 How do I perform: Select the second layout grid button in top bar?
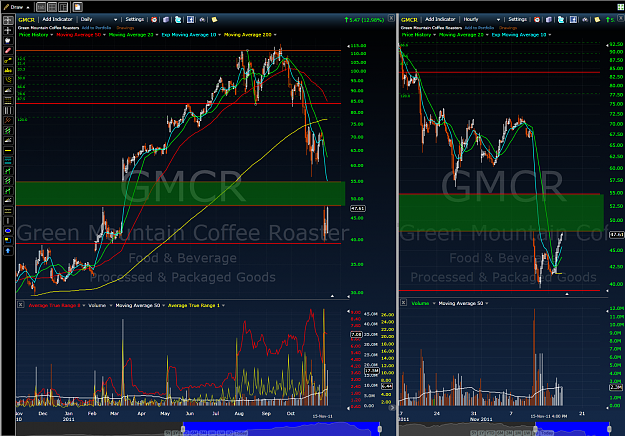[x=52, y=7]
